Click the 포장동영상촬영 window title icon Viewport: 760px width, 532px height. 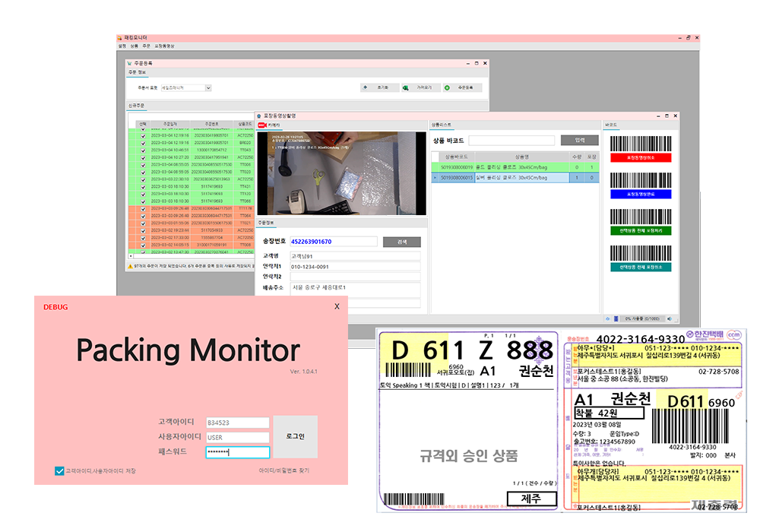click(x=259, y=116)
